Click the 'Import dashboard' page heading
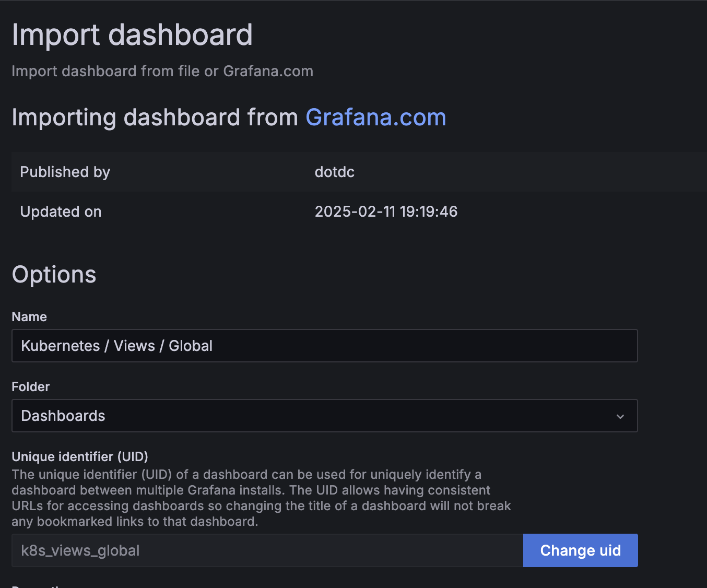This screenshot has height=588, width=707. point(132,35)
